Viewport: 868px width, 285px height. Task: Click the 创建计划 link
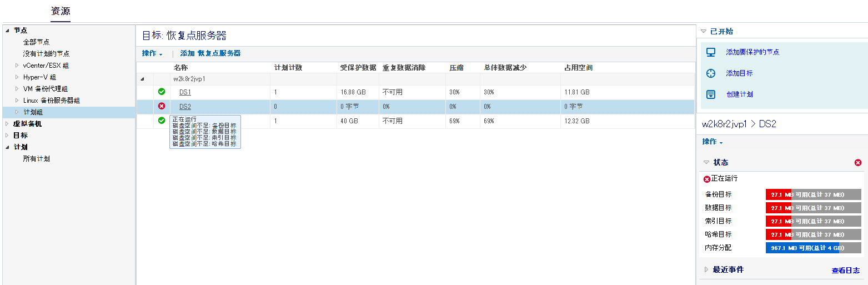pyautogui.click(x=739, y=94)
